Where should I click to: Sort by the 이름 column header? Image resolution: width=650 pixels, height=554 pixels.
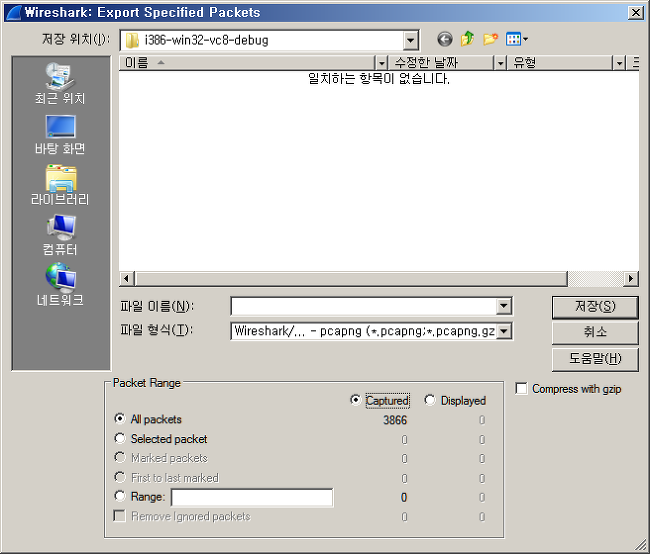247,63
